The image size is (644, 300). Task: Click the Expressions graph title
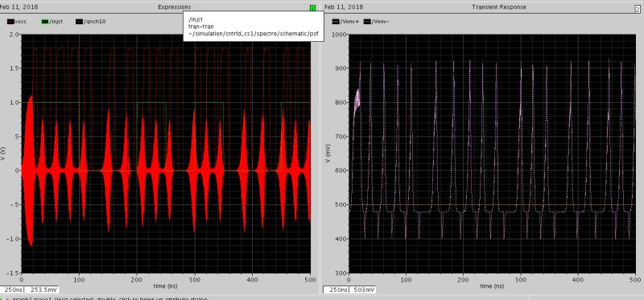tap(175, 7)
